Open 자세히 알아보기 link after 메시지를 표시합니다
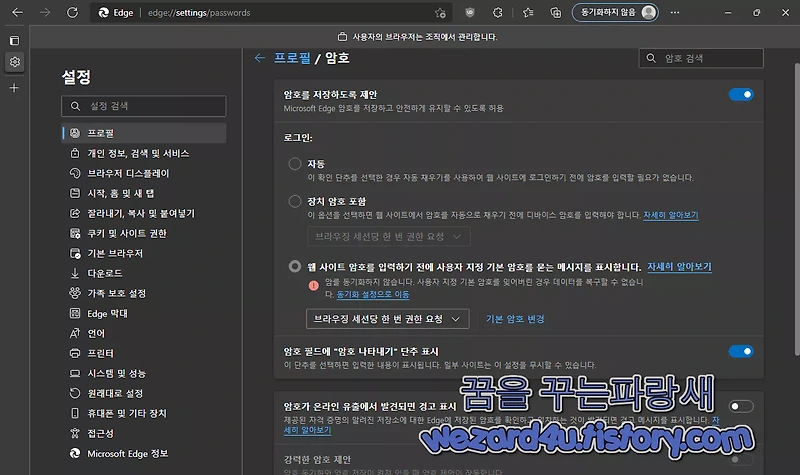Viewport: 800px width, 475px height. click(679, 266)
